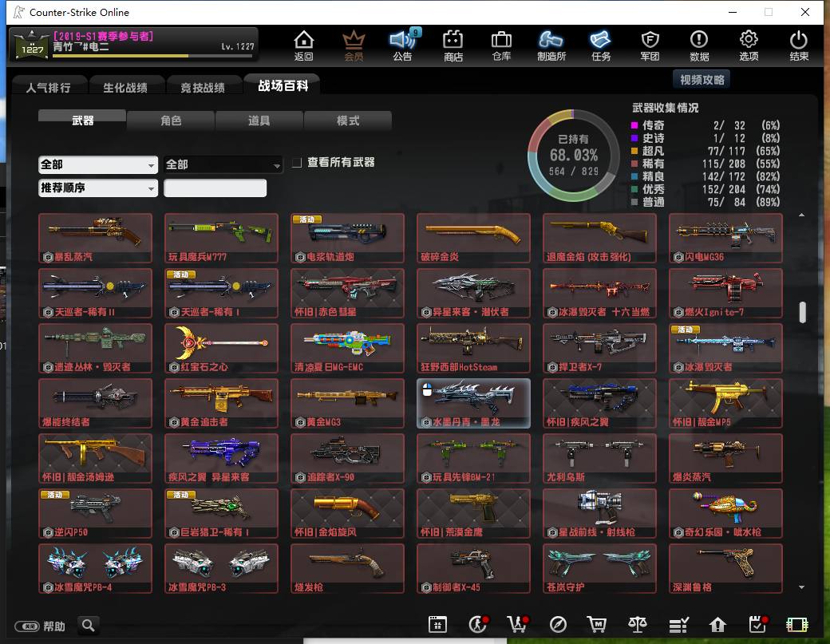Click the weapon search text field

point(215,188)
